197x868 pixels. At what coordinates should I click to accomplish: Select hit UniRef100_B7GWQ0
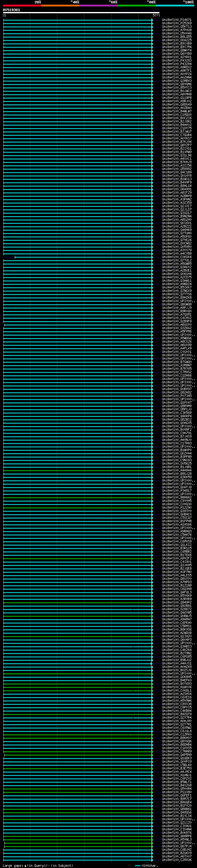[x=176, y=362]
